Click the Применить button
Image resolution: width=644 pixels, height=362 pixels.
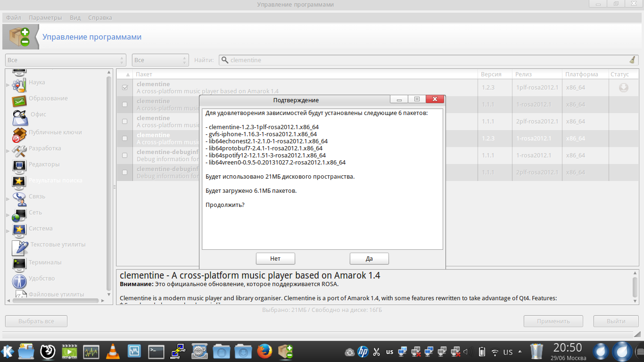[x=553, y=321]
